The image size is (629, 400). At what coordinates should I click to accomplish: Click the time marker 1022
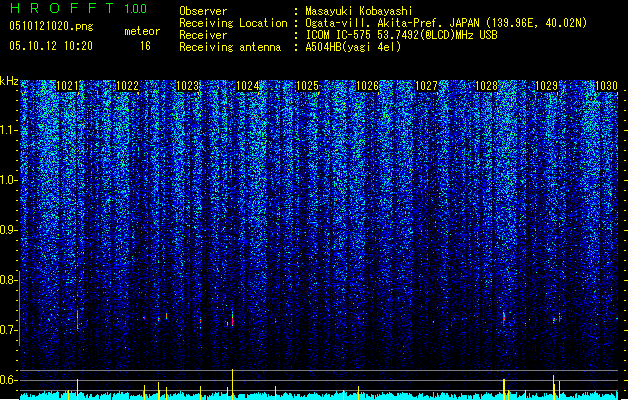(127, 86)
